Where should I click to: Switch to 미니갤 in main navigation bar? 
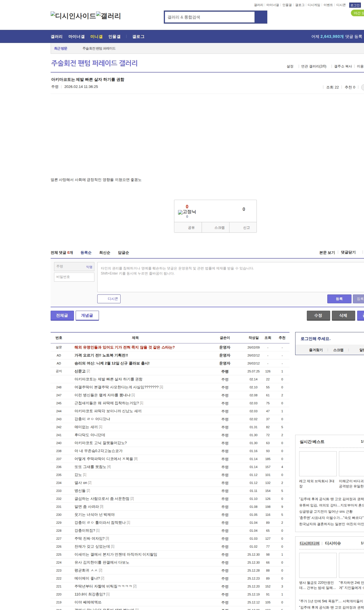(x=96, y=36)
